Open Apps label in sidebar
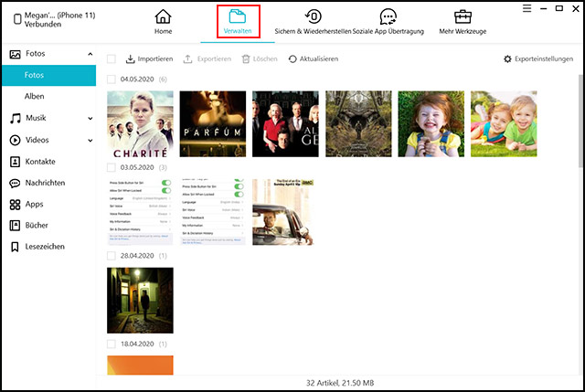585x392 pixels. point(35,204)
